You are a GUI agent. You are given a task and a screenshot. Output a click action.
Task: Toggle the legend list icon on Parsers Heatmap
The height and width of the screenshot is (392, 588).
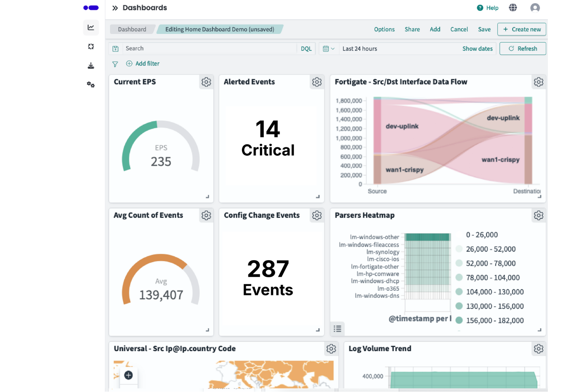tap(337, 329)
